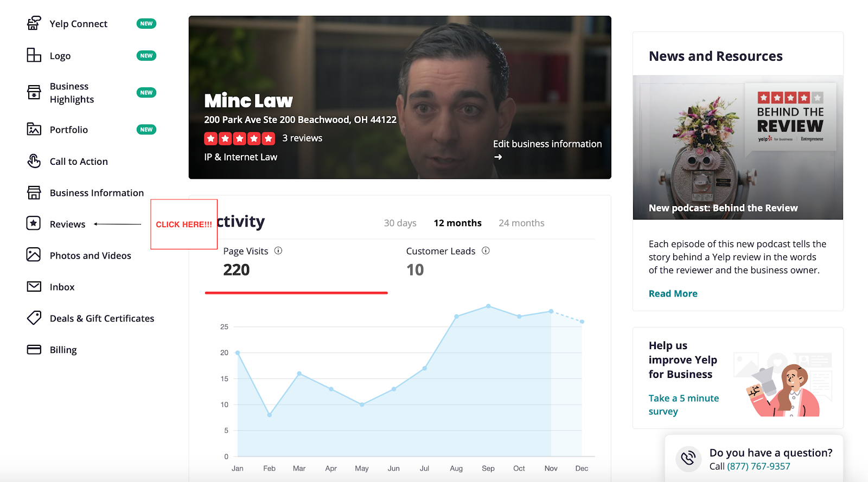
Task: Click the survey illustration of woman with megaphone
Action: click(x=783, y=384)
